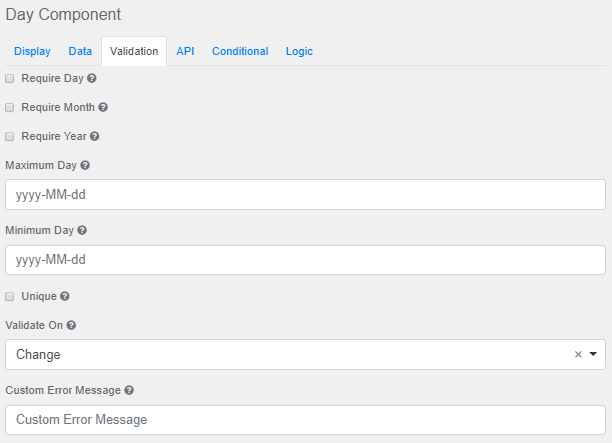Image resolution: width=612 pixels, height=443 pixels.
Task: Check the Require Year checkbox
Action: pyautogui.click(x=10, y=136)
